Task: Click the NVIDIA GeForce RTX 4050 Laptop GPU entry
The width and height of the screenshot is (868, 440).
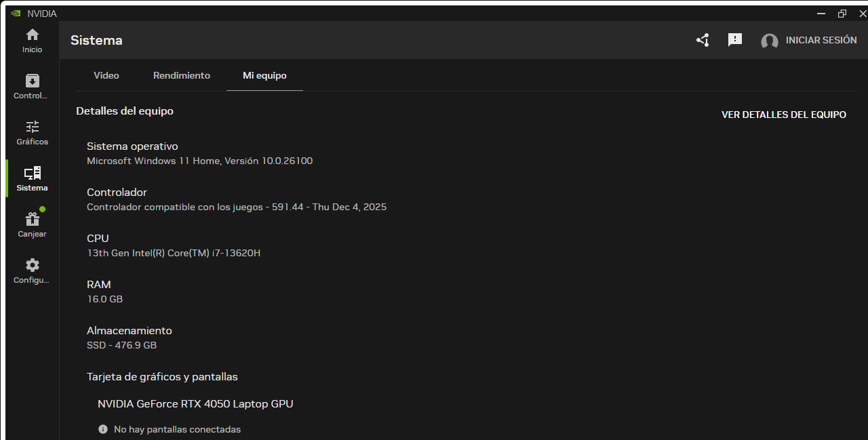Action: (x=195, y=403)
